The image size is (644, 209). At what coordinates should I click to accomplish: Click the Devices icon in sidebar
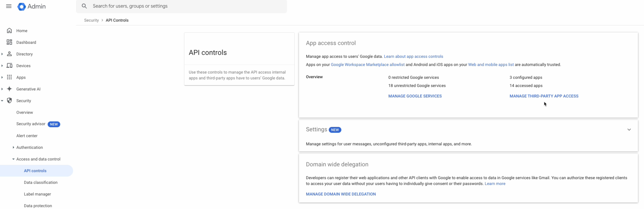coord(10,66)
